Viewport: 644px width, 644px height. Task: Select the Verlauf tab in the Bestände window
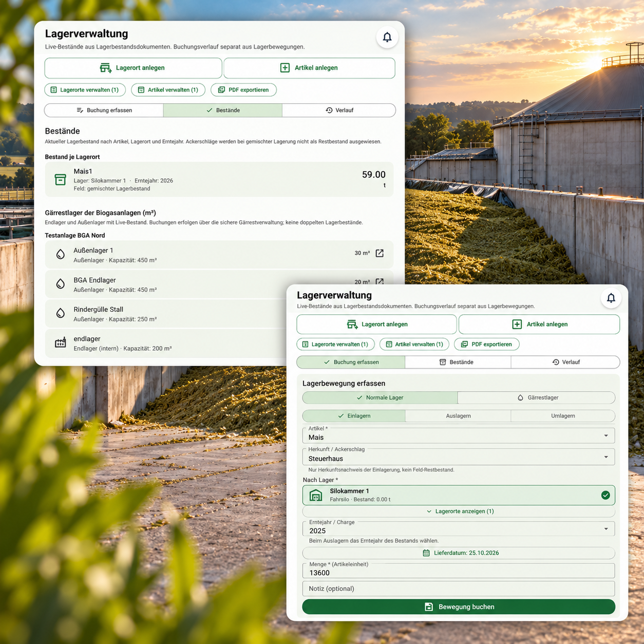tap(339, 110)
